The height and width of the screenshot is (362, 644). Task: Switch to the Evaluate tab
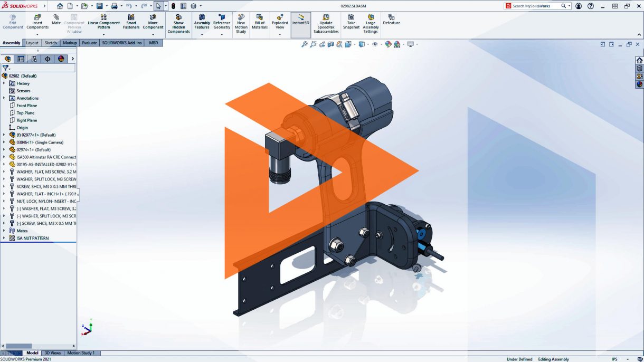[89, 43]
